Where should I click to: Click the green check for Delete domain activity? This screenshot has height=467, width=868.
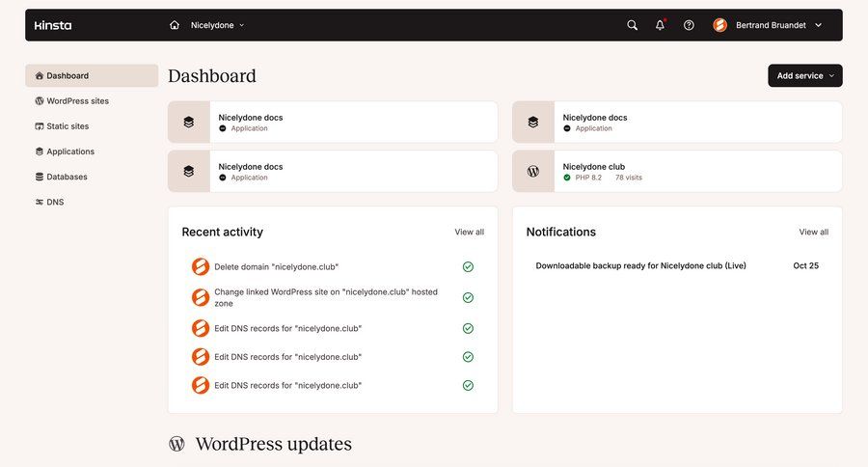(x=468, y=267)
